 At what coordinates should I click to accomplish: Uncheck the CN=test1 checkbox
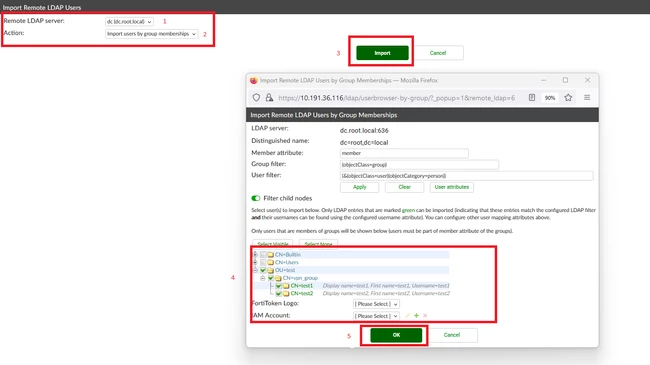(279, 286)
